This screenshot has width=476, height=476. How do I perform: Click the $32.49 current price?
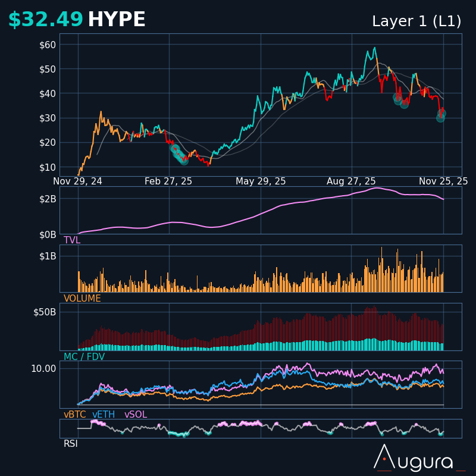tap(45, 20)
